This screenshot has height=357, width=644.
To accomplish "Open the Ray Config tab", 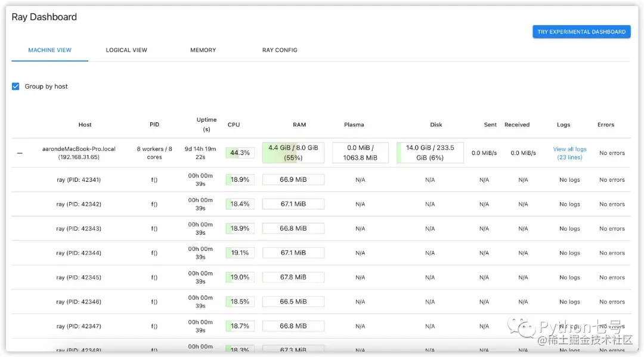I will click(280, 50).
